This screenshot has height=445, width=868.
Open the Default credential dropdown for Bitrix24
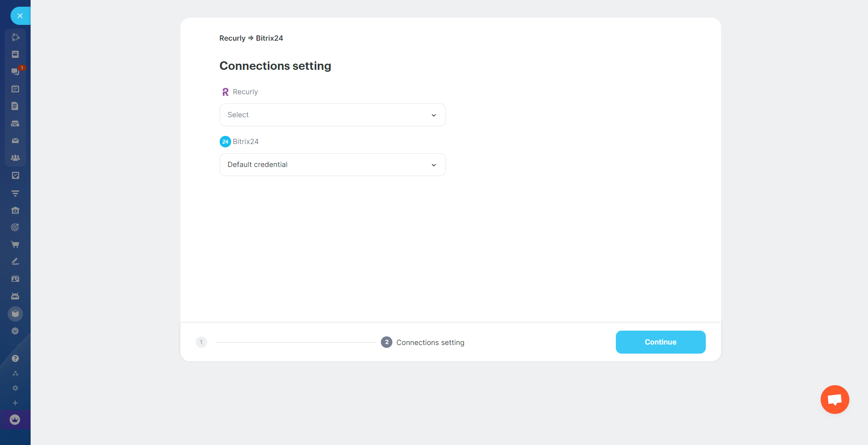pos(332,165)
